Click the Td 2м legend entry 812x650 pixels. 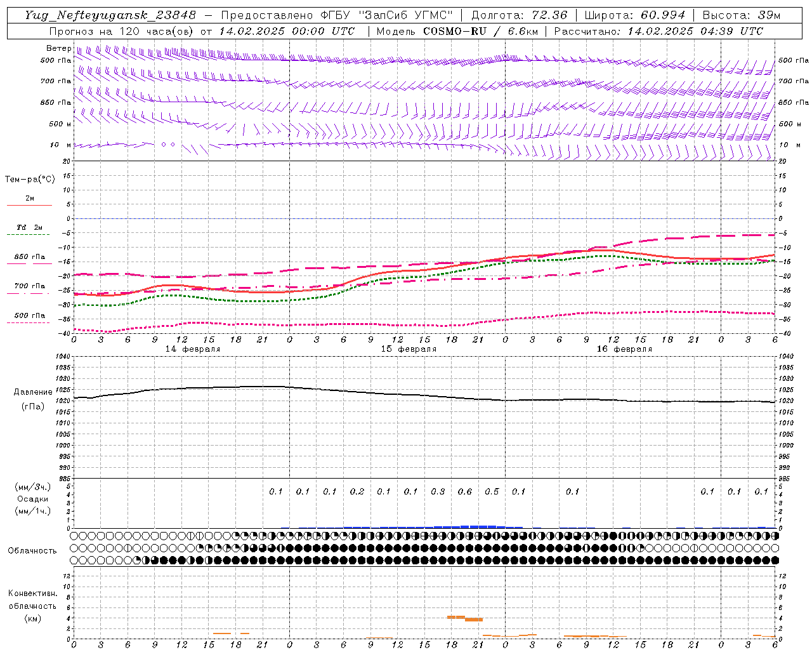pos(29,227)
